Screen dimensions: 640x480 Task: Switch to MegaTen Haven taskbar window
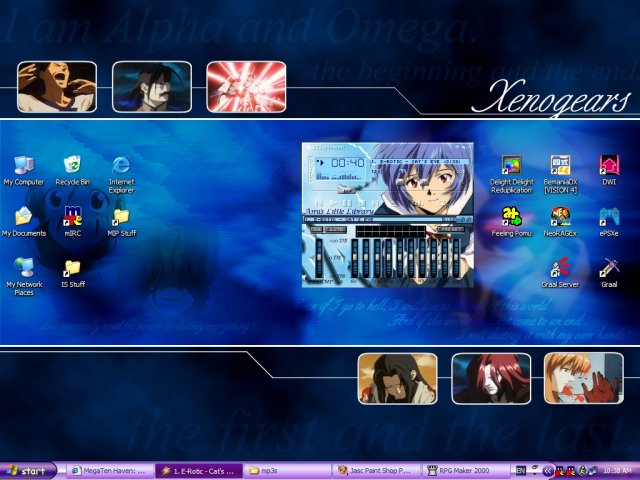point(110,470)
